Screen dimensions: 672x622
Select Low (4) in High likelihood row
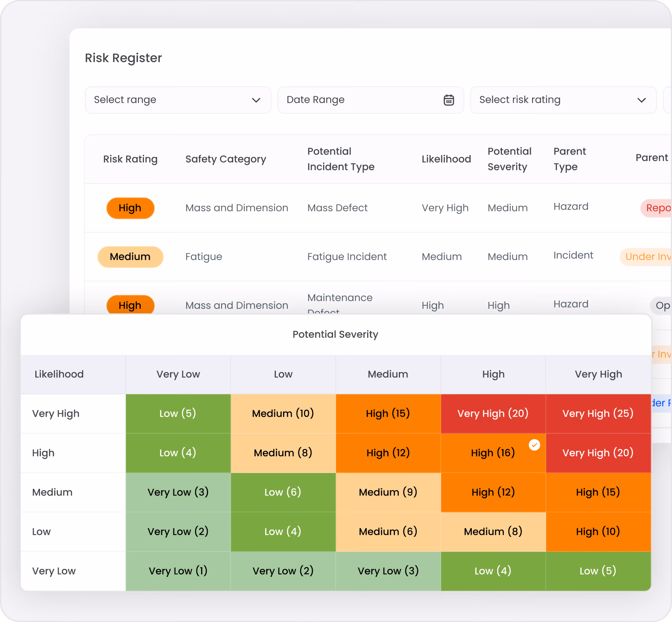pyautogui.click(x=178, y=453)
